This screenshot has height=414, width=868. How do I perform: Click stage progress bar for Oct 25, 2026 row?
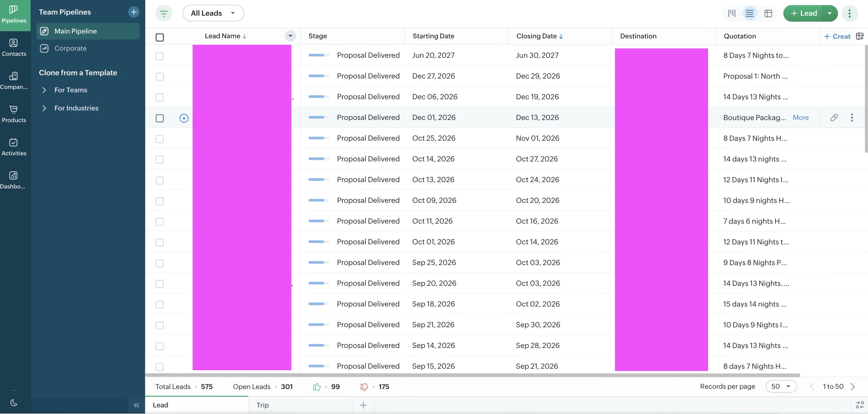[318, 138]
